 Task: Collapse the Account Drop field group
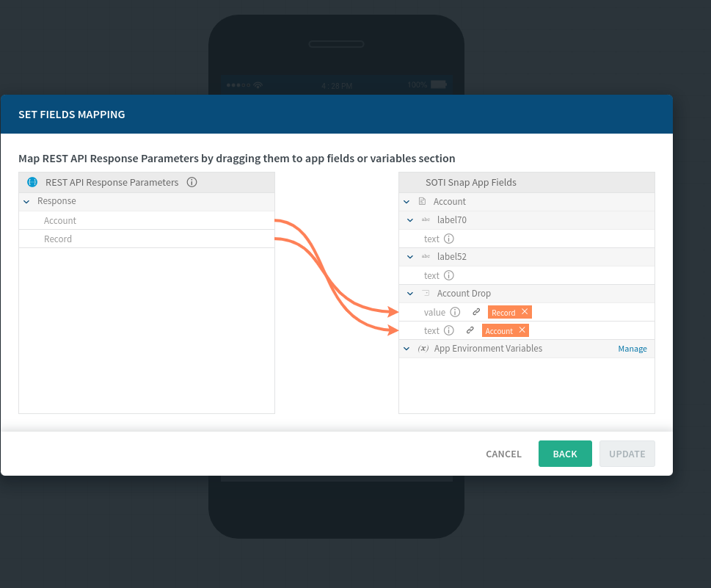[409, 294]
